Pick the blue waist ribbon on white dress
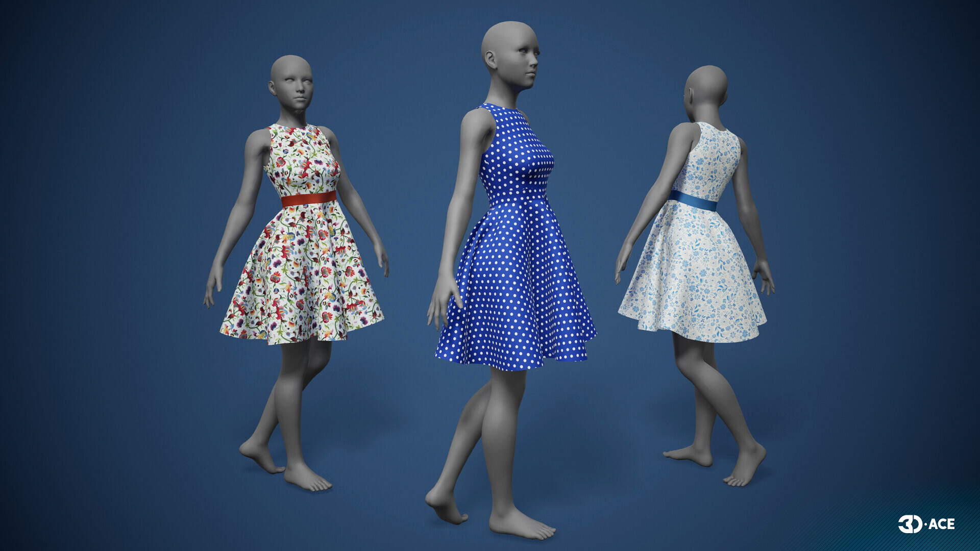The width and height of the screenshot is (980, 551). point(693,201)
